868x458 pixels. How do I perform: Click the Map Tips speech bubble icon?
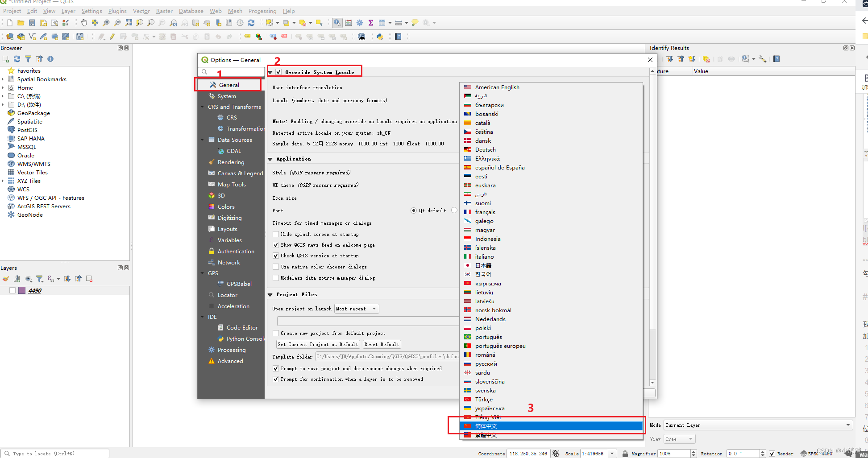tap(415, 23)
